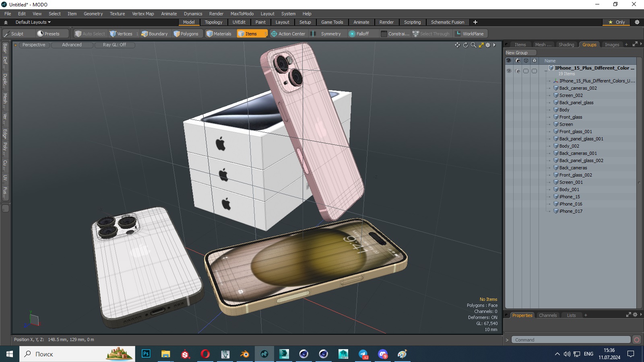
Task: Open the Perspective view type dropdown
Action: (34, 45)
